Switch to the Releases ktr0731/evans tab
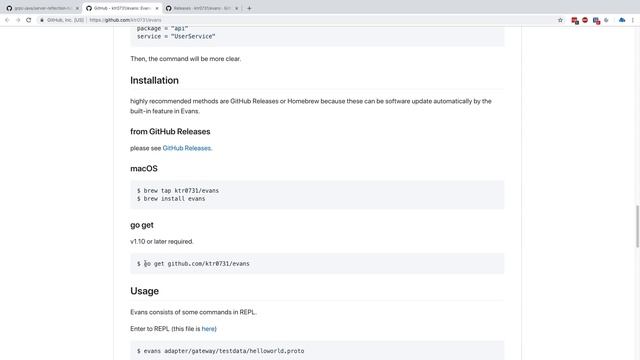This screenshot has width=640, height=360. (x=202, y=8)
